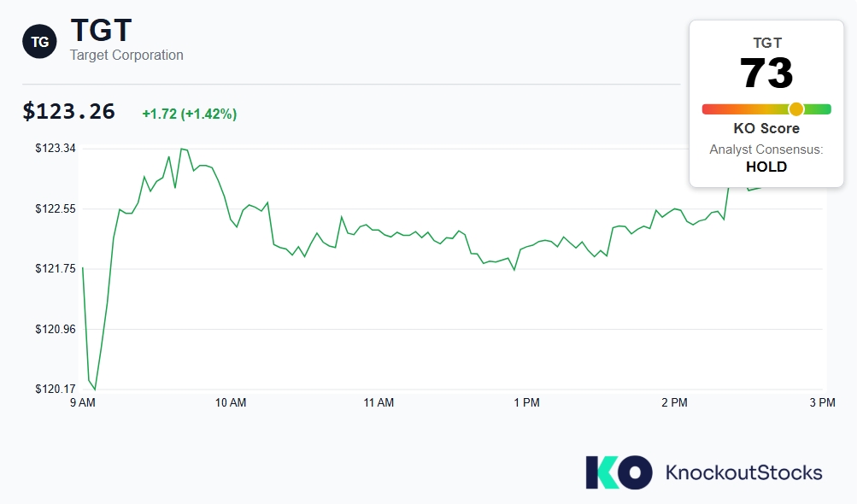The width and height of the screenshot is (863, 504).
Task: Click the 3 PM time axis label
Action: click(822, 402)
